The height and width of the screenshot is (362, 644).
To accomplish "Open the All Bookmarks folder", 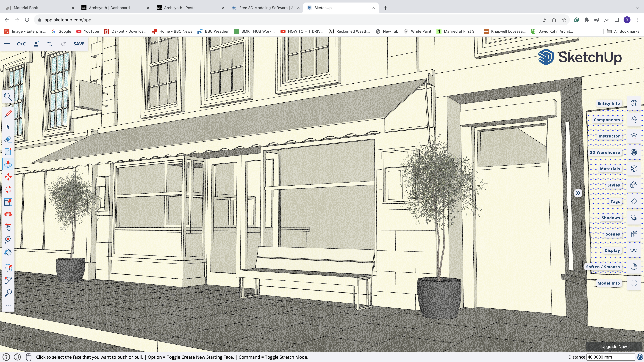I will coord(623,31).
